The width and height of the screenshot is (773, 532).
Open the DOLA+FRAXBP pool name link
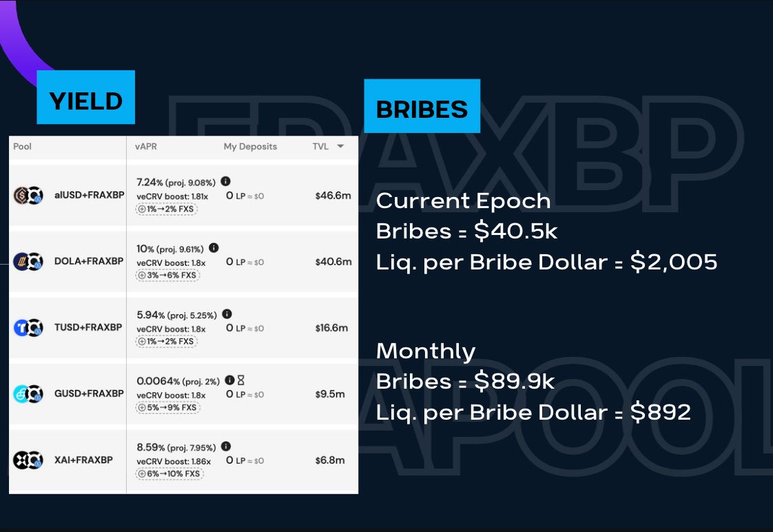[x=89, y=262]
